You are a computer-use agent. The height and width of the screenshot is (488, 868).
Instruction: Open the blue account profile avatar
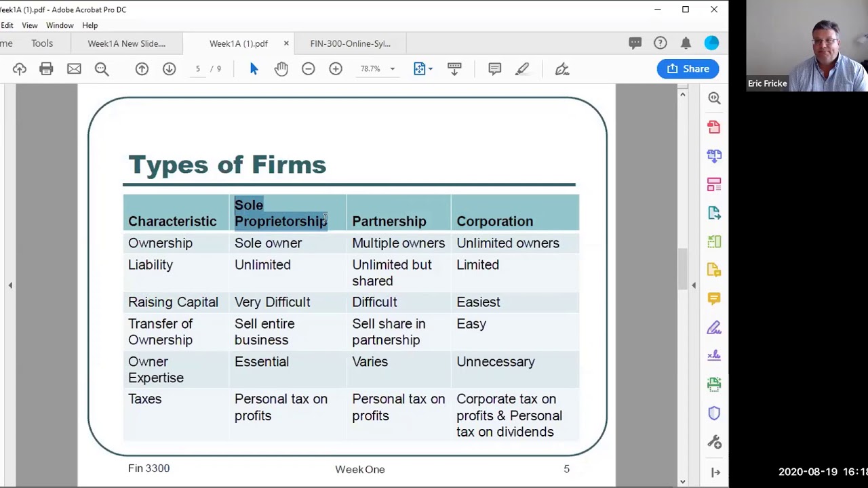(711, 43)
